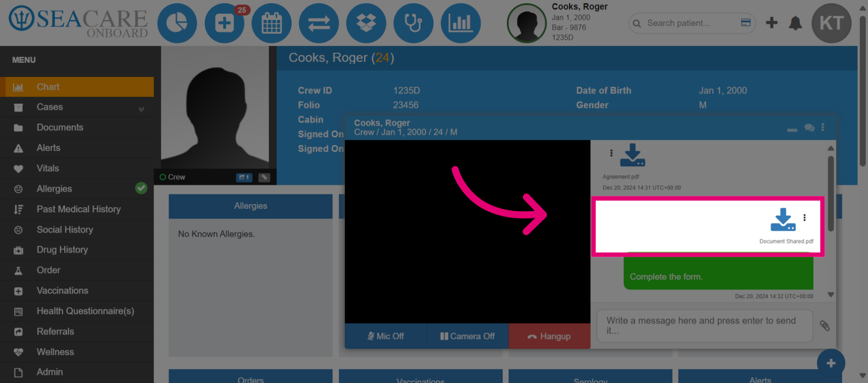Click the paperclip attach icon
This screenshot has width=868, height=383.
pyautogui.click(x=825, y=326)
